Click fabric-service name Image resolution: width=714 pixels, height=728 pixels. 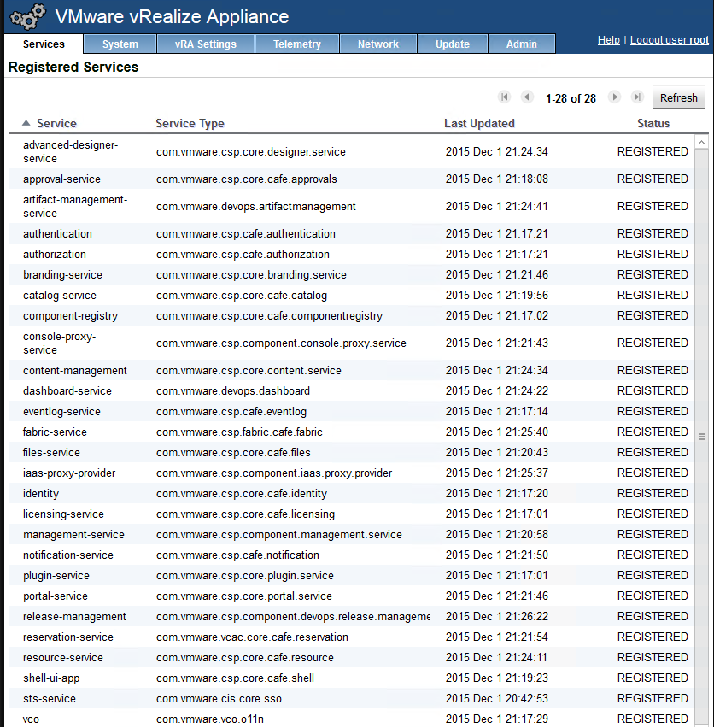pos(55,432)
